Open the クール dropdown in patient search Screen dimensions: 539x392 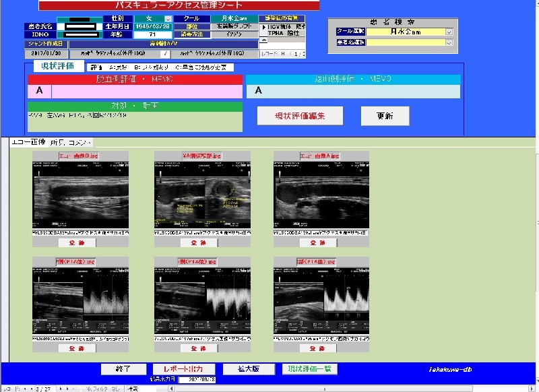pyautogui.click(x=449, y=32)
